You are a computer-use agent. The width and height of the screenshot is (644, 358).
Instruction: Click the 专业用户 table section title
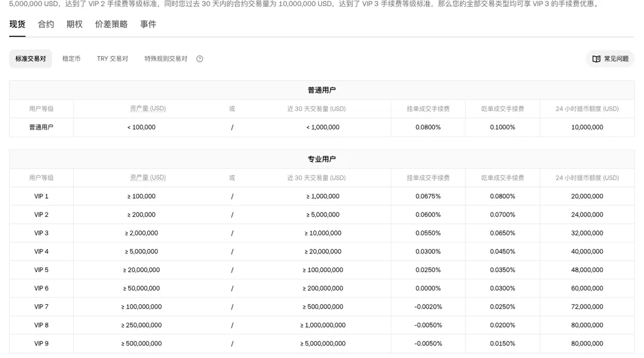point(321,159)
